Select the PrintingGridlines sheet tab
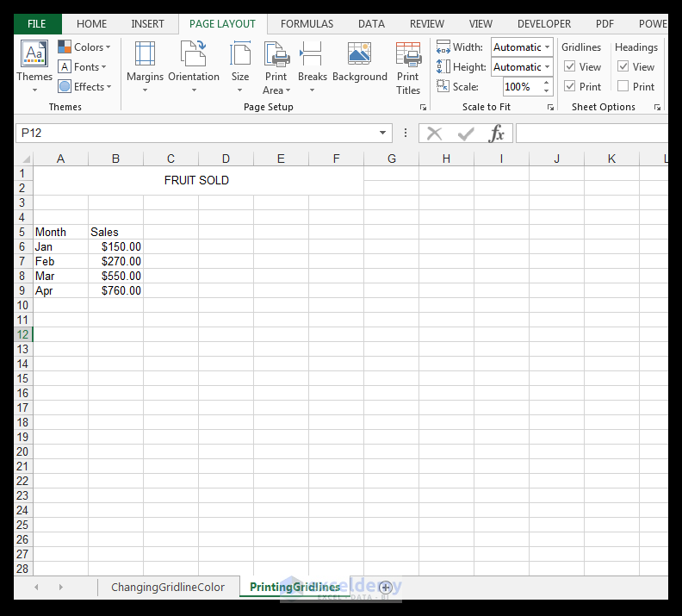Image resolution: width=682 pixels, height=616 pixels. click(x=294, y=588)
